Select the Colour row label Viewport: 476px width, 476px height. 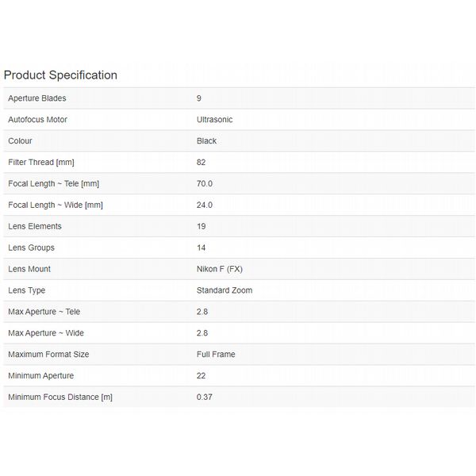point(21,141)
